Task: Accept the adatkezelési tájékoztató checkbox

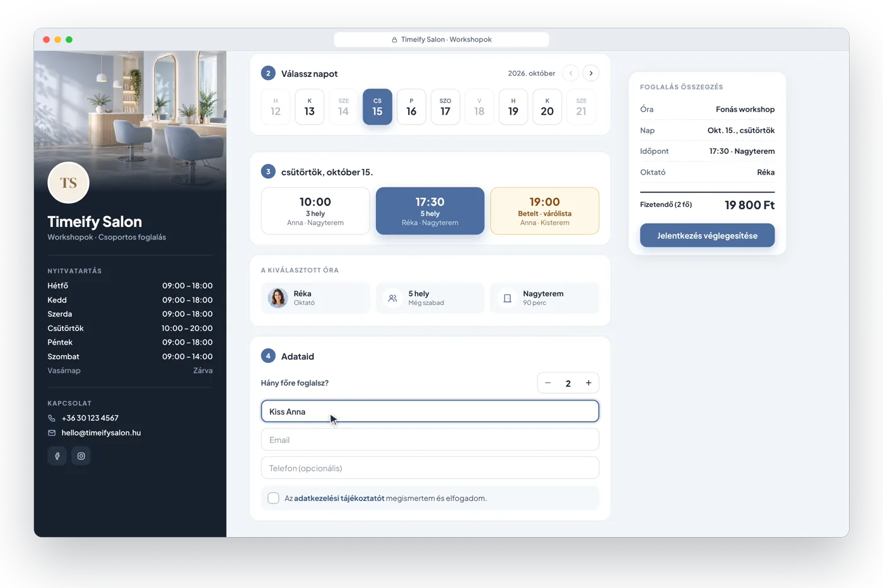Action: point(273,498)
